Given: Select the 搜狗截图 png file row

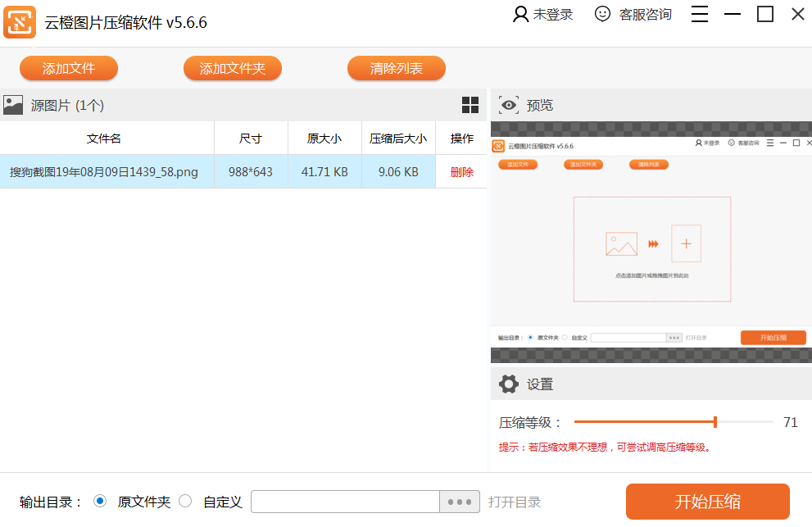Looking at the screenshot, I should (243, 171).
